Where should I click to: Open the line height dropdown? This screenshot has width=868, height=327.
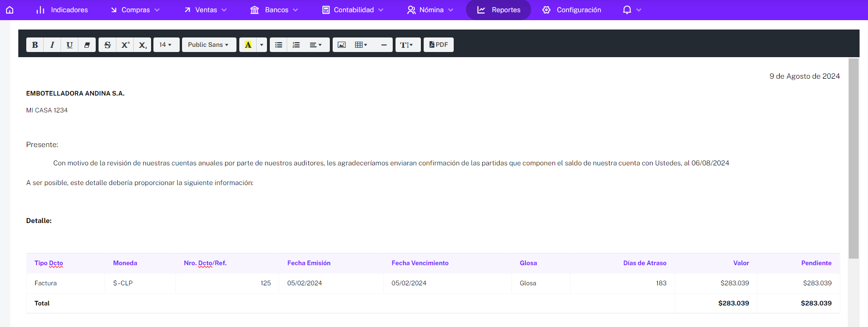point(408,45)
